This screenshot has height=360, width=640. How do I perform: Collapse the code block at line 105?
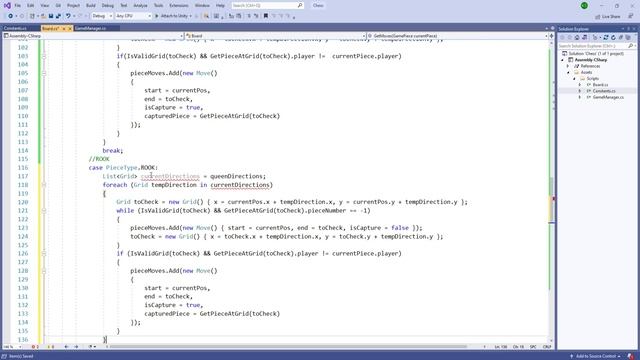(44, 73)
